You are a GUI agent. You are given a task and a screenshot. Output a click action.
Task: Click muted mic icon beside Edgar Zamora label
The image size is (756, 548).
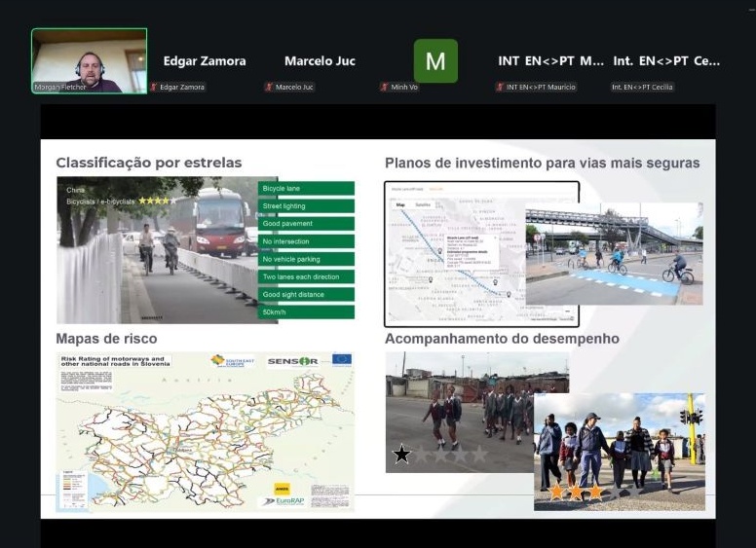tap(154, 88)
